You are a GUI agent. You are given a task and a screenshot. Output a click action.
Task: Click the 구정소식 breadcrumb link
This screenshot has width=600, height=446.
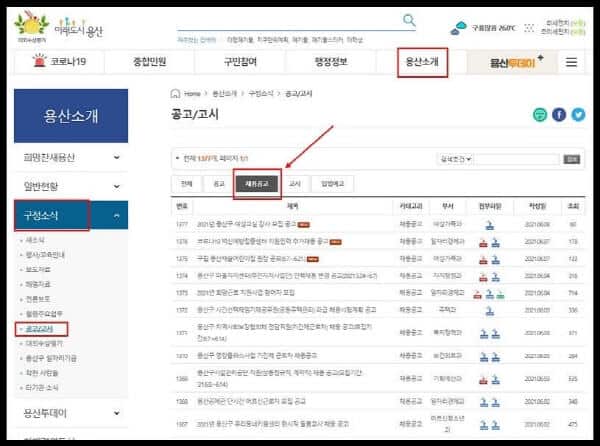(x=261, y=94)
